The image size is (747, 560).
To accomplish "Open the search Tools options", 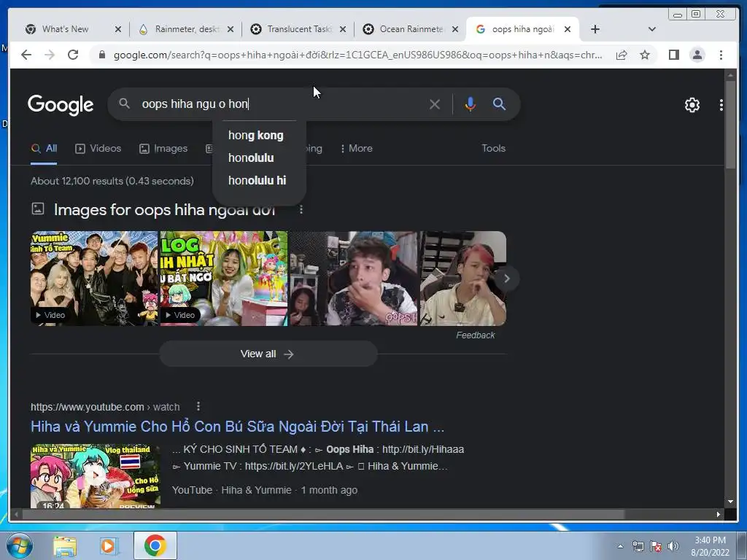I will click(x=494, y=148).
